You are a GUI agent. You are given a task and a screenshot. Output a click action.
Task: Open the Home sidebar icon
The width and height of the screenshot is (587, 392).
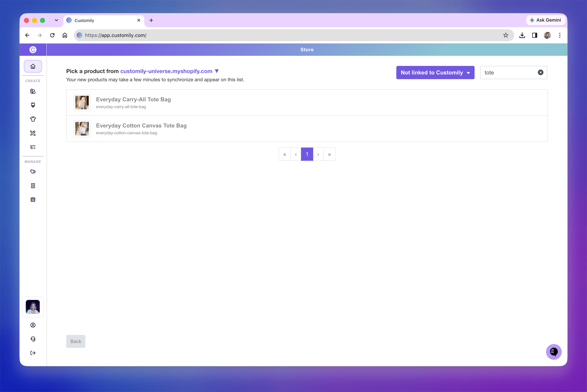[33, 66]
